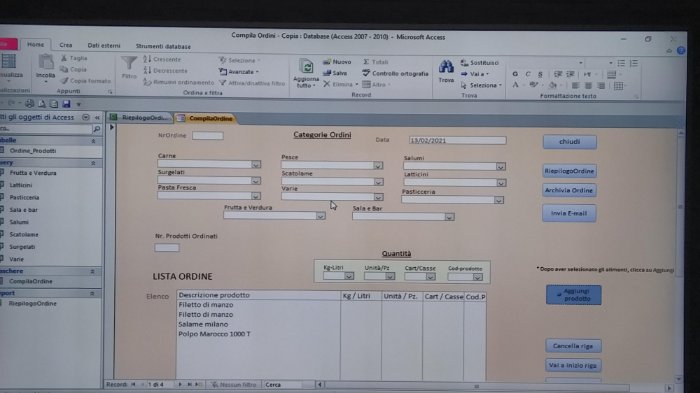
Task: Open the Carne dropdown list
Action: click(x=255, y=165)
